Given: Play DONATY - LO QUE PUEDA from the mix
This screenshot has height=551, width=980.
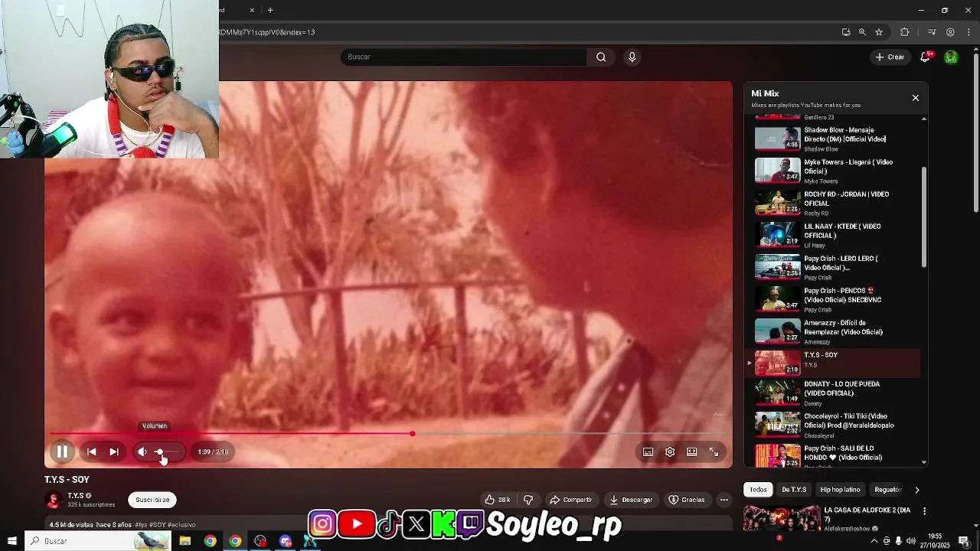Looking at the screenshot, I should (836, 393).
